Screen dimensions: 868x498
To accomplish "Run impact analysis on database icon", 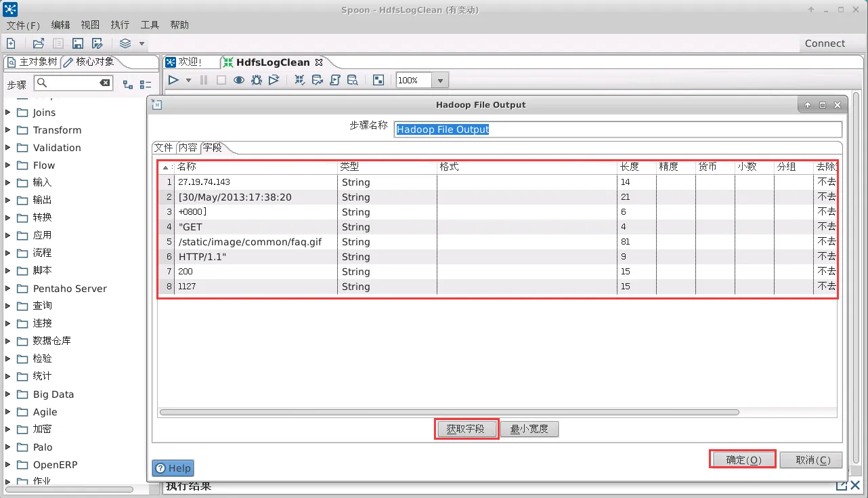I will [318, 80].
